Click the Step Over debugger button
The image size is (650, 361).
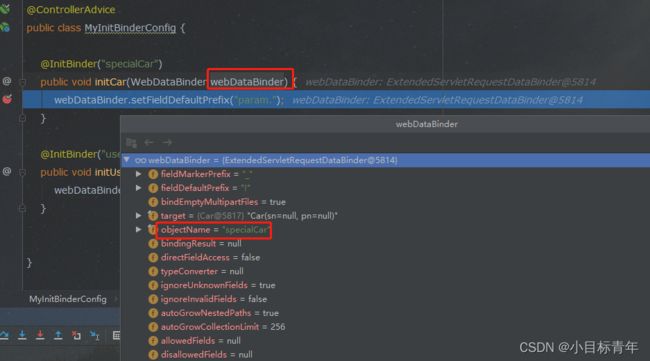click(4, 335)
